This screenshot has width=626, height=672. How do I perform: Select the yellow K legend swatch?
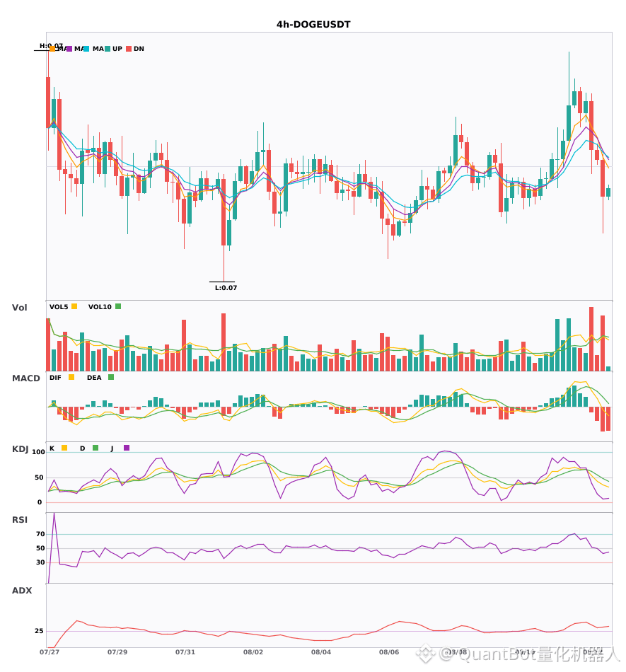64,448
